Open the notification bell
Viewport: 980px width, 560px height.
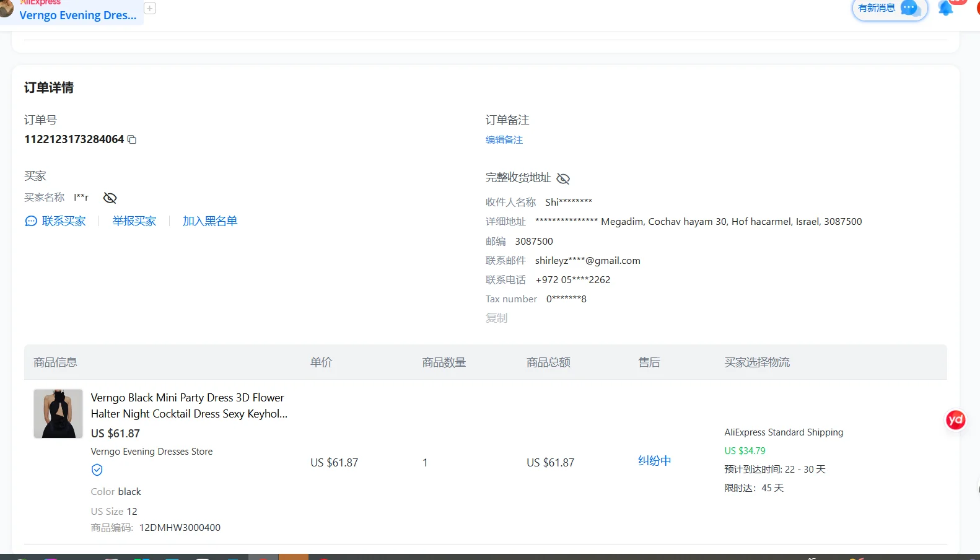(x=945, y=8)
